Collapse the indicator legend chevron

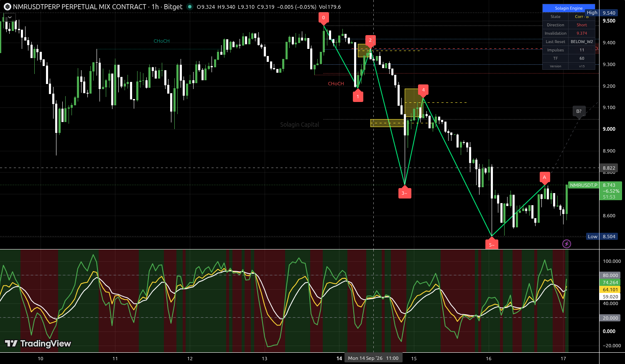10,18
